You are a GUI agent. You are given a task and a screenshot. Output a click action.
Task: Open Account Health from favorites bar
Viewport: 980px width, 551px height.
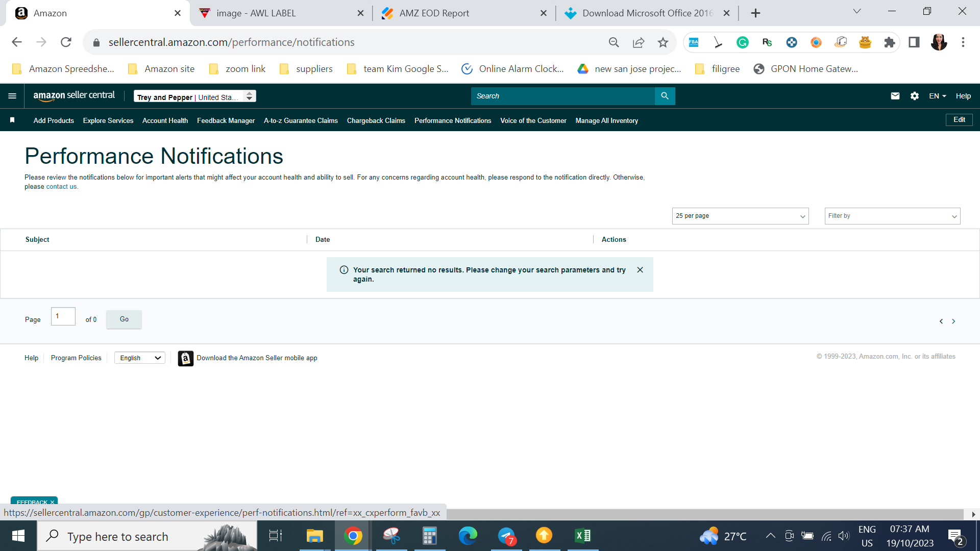165,121
